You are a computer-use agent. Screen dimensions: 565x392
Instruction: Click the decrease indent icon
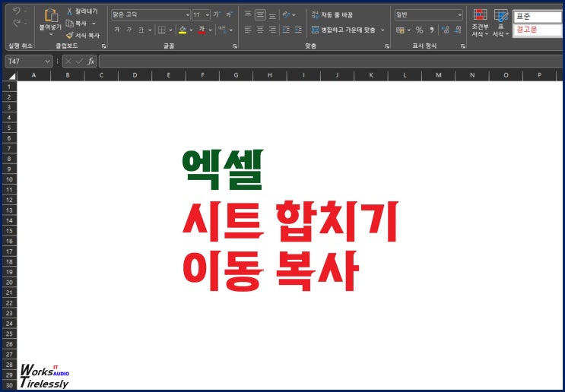[x=286, y=30]
